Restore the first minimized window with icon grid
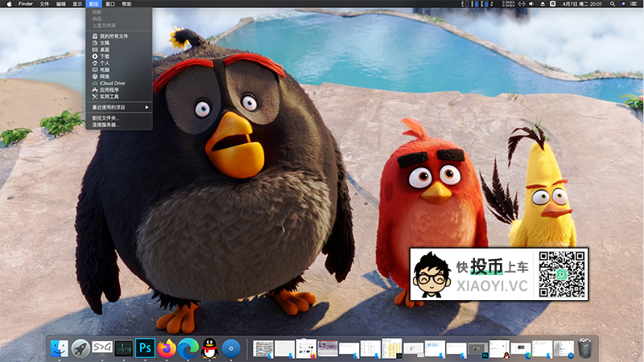Viewport: 644px width, 362px height. pyautogui.click(x=263, y=349)
